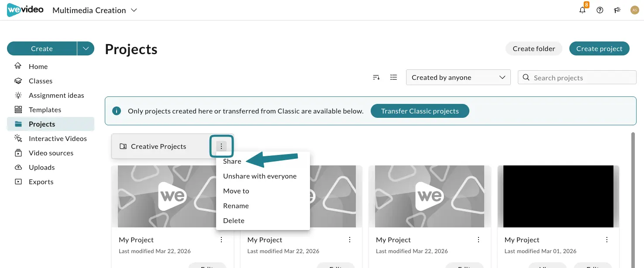Click the Classes sidebar icon
Viewport: 644px width, 268px height.
tap(18, 81)
